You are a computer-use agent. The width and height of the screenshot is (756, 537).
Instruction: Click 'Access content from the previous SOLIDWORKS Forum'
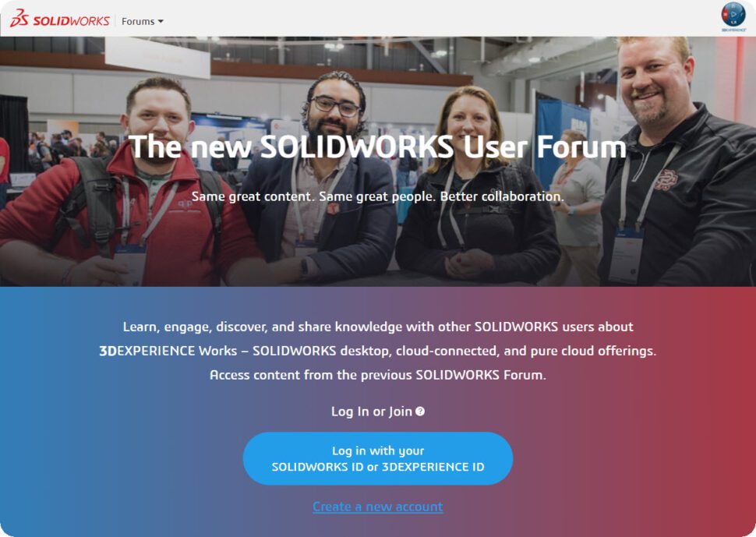pos(377,375)
